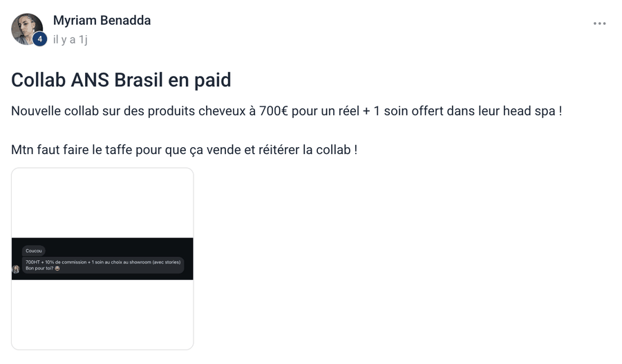This screenshot has width=622, height=364.
Task: Click the (avec stories) text in message
Action: (x=167, y=262)
